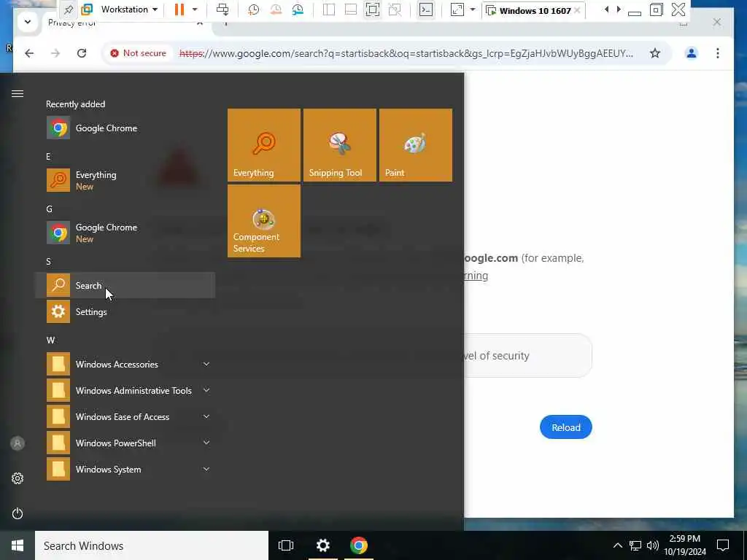Reload the page with Chrome toolbar icon
The image size is (747, 560).
(x=82, y=53)
